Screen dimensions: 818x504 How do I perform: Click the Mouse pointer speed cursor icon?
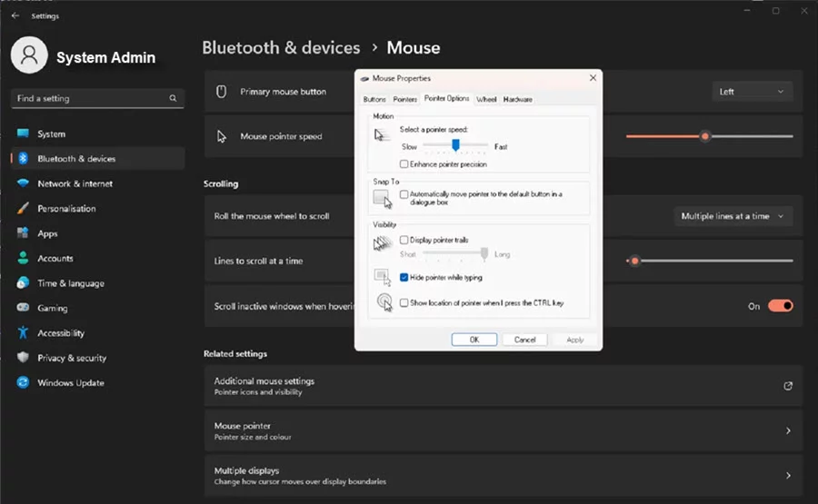pos(221,136)
